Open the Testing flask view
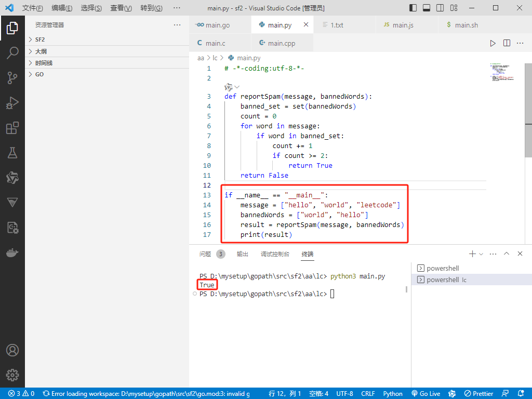This screenshot has width=532, height=399. 12,153
